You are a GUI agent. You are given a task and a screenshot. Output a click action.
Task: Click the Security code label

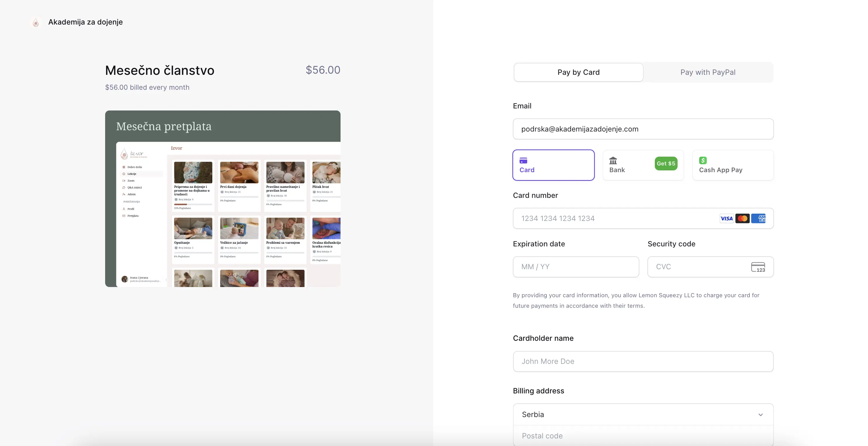(x=671, y=244)
